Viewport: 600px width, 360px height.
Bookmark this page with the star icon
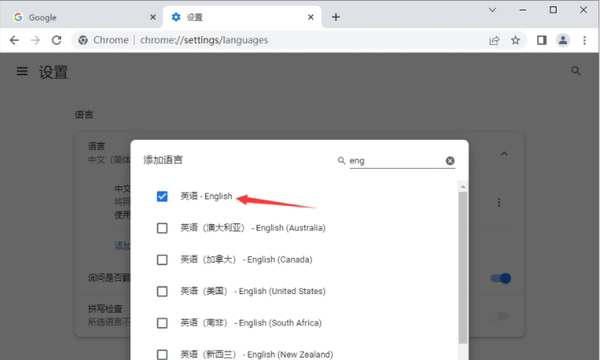tap(515, 40)
